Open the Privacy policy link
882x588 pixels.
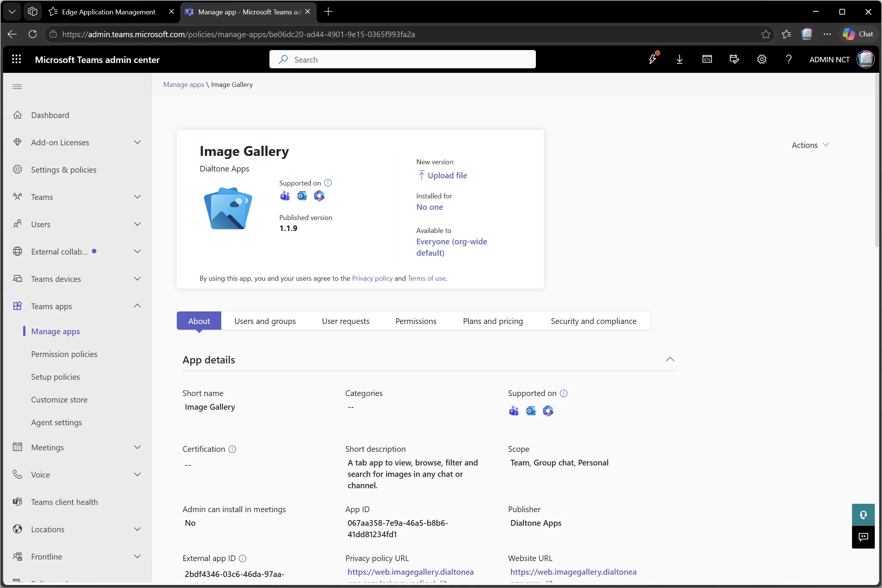(x=372, y=278)
